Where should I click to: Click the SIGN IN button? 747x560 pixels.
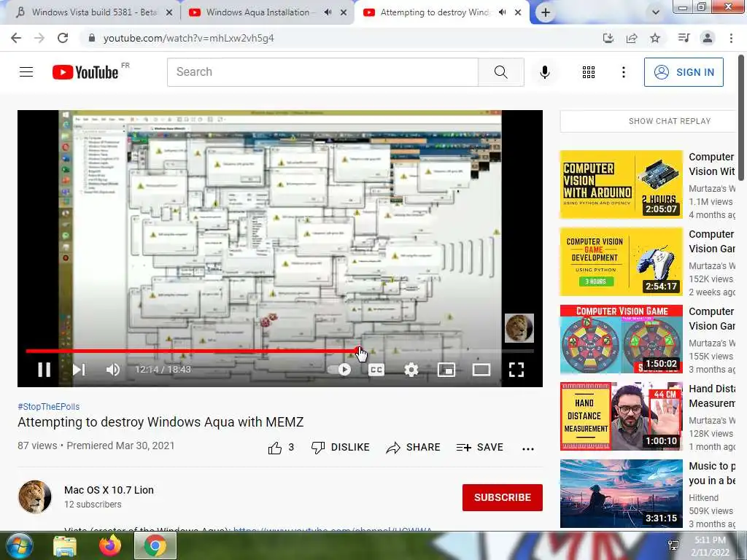[684, 72]
